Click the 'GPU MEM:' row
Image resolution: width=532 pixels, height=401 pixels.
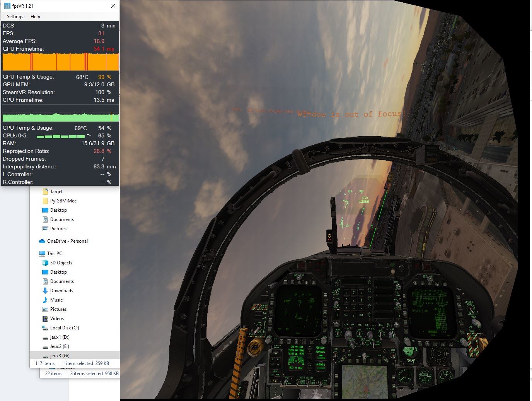click(60, 84)
